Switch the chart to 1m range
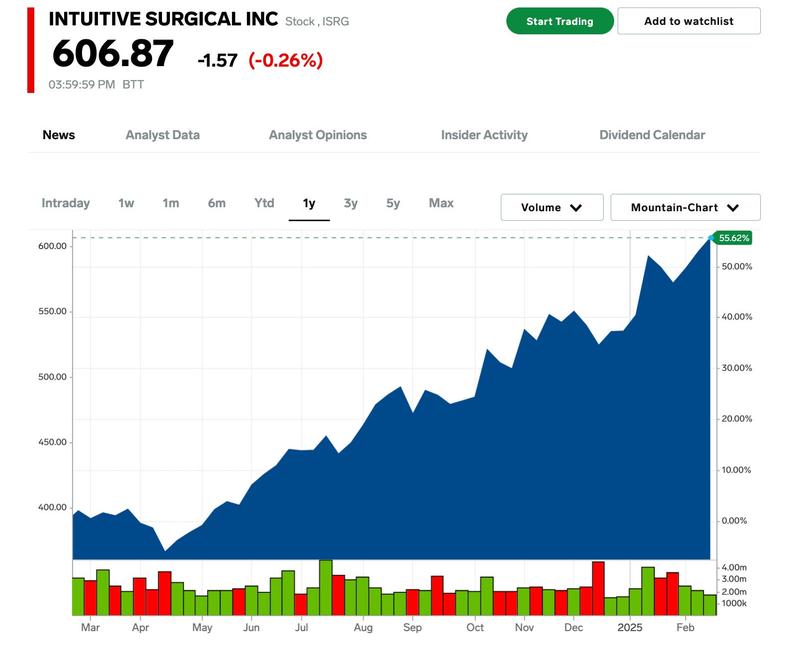Viewport: 800px width, 652px height. point(171,203)
